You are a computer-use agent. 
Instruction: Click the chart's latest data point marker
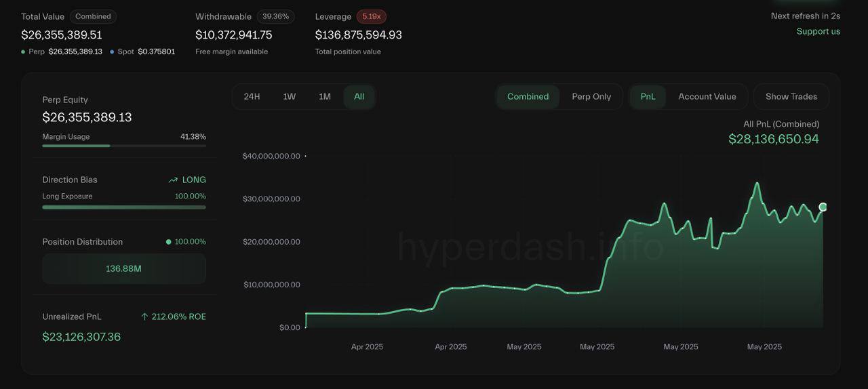(823, 207)
